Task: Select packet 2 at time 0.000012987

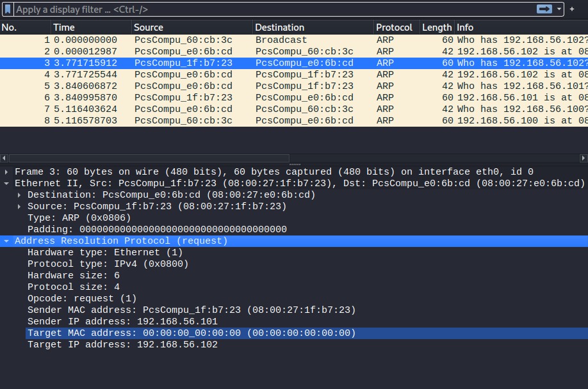Action: tap(294, 52)
